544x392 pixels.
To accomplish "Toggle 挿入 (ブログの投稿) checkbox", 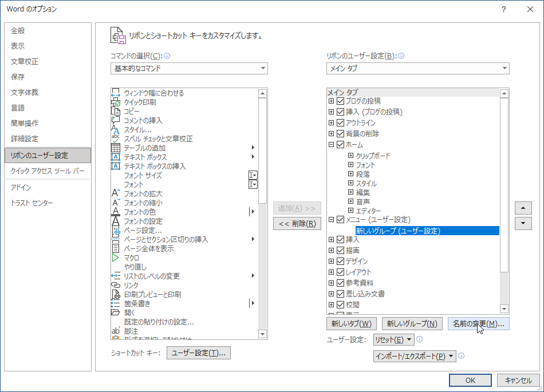I will pyautogui.click(x=340, y=112).
